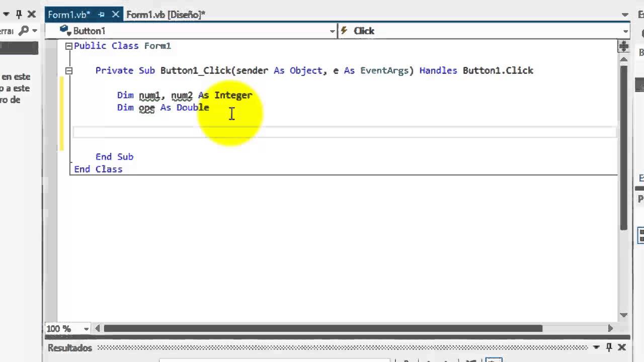Click the horizontal scrollbar left arrow
This screenshot has height=362, width=644.
click(x=98, y=328)
